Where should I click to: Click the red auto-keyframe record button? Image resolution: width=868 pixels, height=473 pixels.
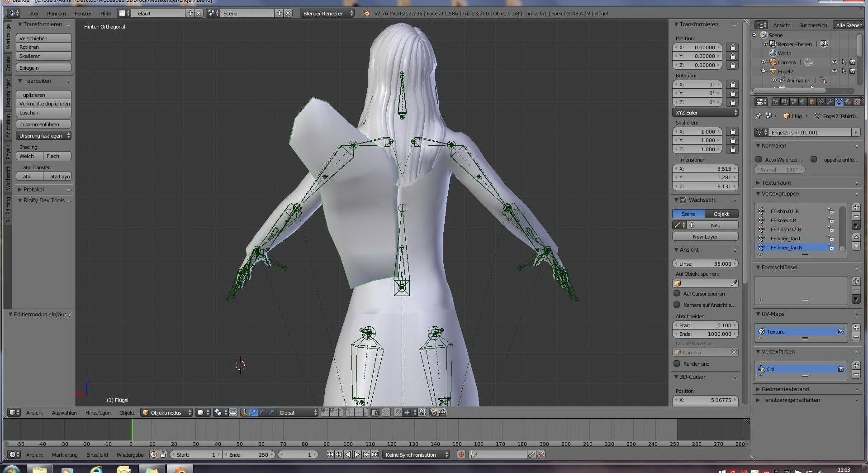coord(461,454)
